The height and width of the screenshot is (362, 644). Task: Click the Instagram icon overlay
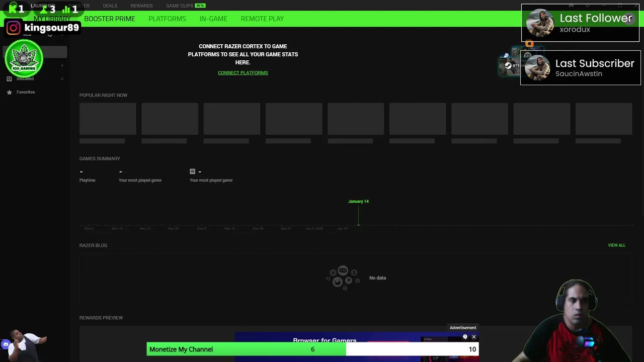pos(14,28)
